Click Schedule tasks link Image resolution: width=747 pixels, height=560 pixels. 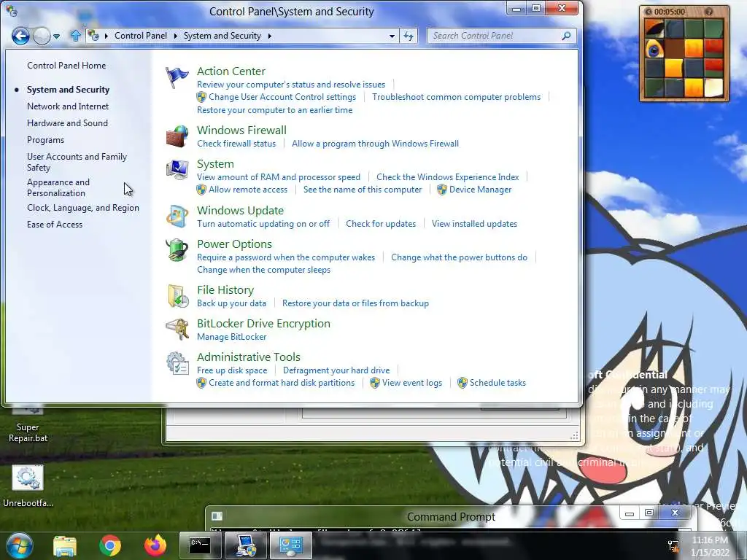point(498,383)
